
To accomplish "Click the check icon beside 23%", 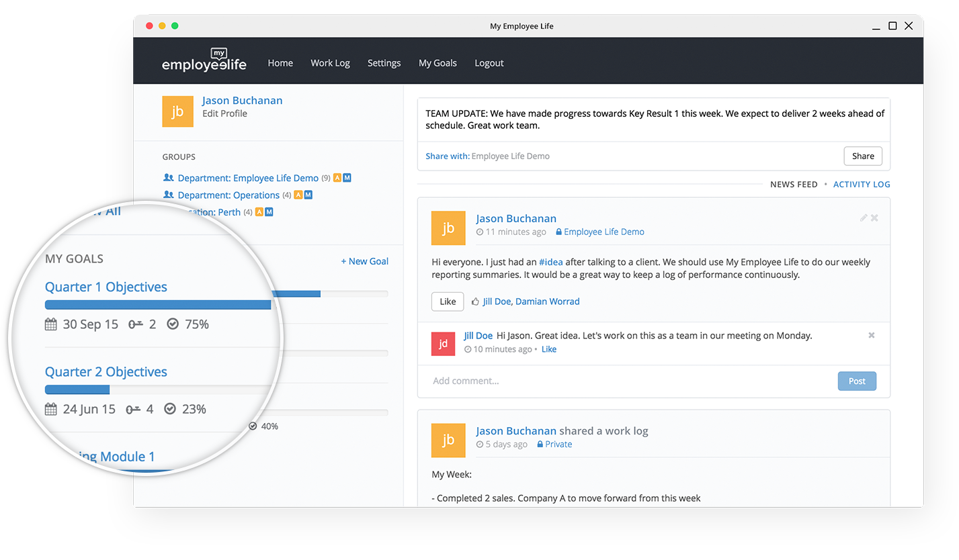I will tap(170, 408).
